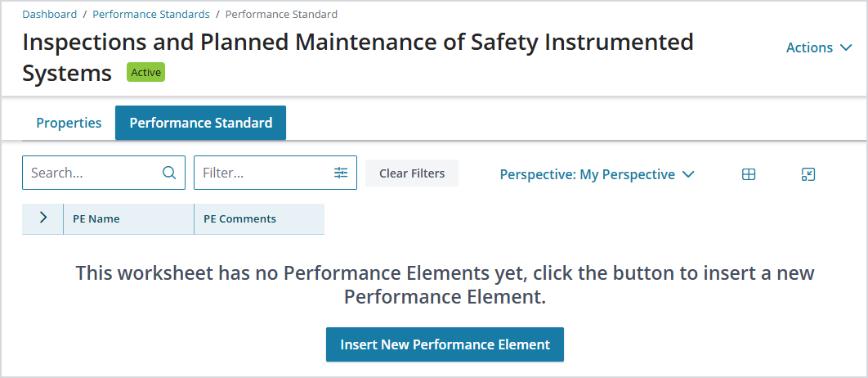Open filter options via sliders icon
Image resolution: width=868 pixels, height=378 pixels.
point(341,173)
